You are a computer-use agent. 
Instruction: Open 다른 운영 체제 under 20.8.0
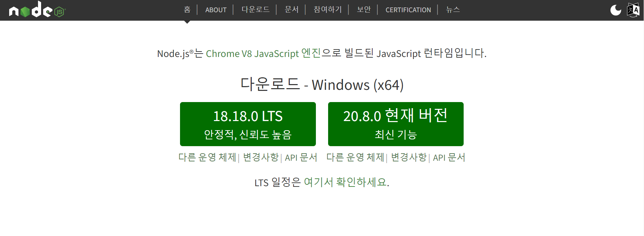pyautogui.click(x=355, y=157)
